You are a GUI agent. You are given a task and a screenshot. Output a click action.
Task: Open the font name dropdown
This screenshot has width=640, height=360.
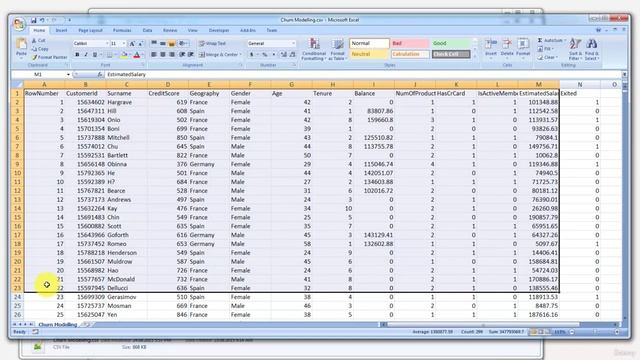point(107,43)
